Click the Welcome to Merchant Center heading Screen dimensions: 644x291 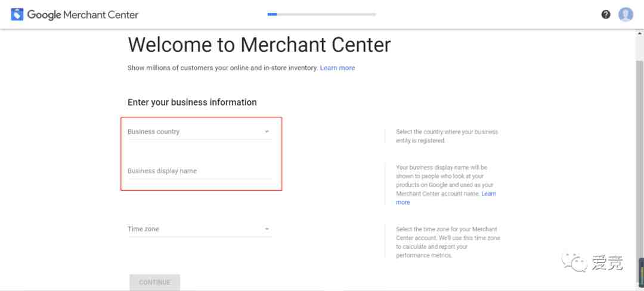(x=259, y=45)
